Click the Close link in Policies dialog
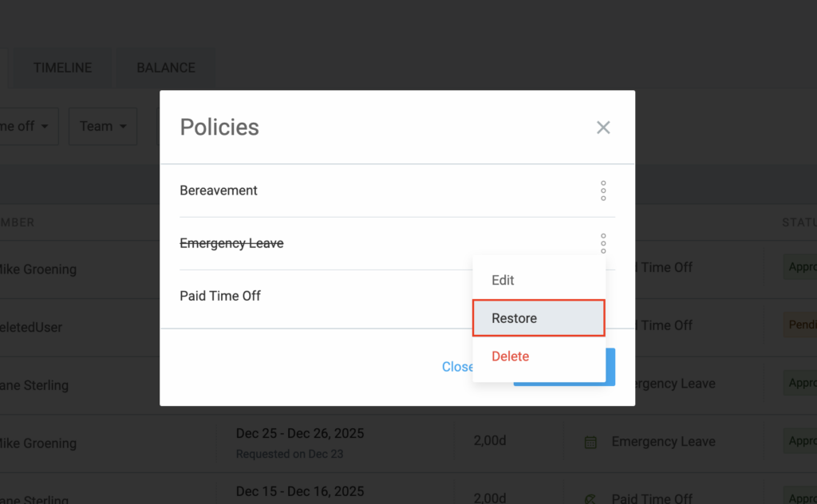817x504 pixels. (x=457, y=367)
